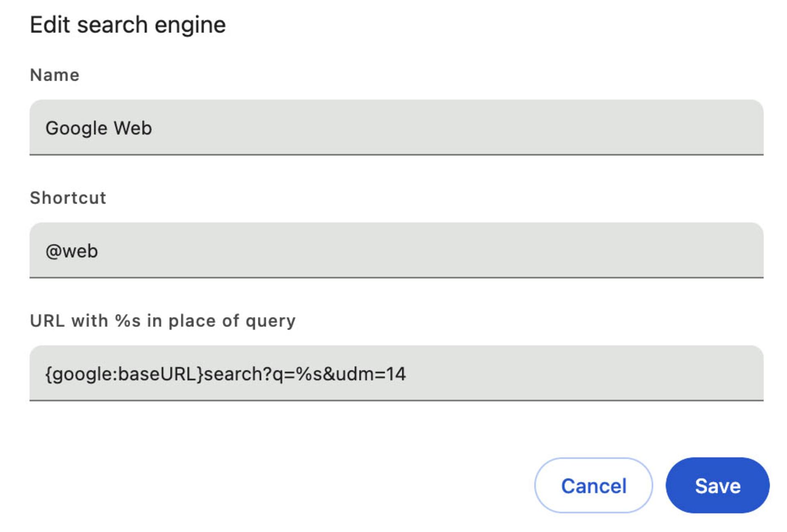Focus the Shortcut input field

pos(396,250)
